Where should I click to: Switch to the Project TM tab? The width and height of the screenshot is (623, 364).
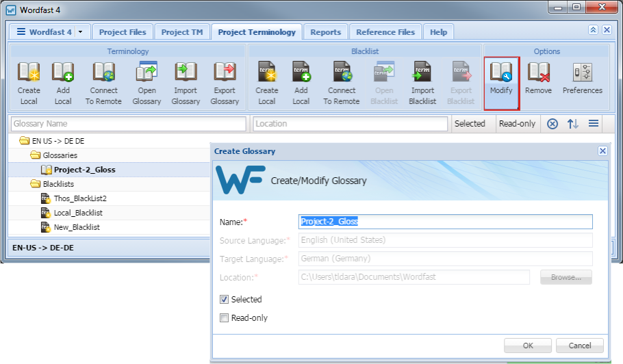[x=182, y=32]
